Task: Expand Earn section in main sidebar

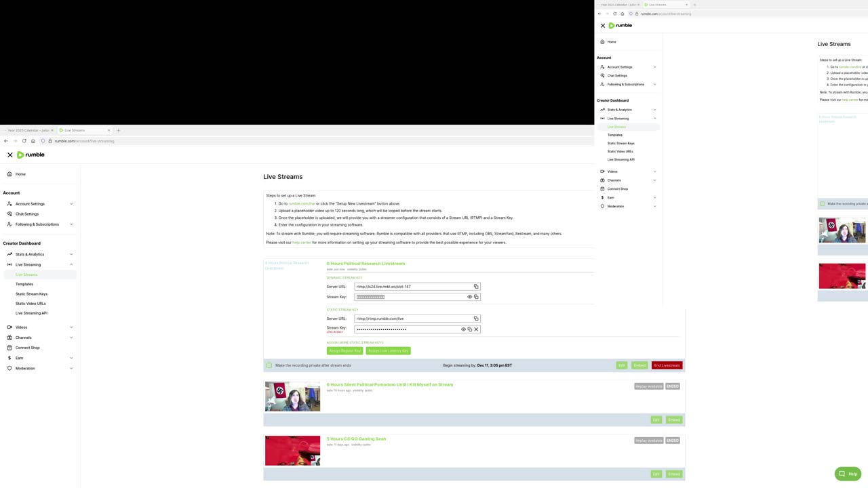Action: (x=71, y=358)
